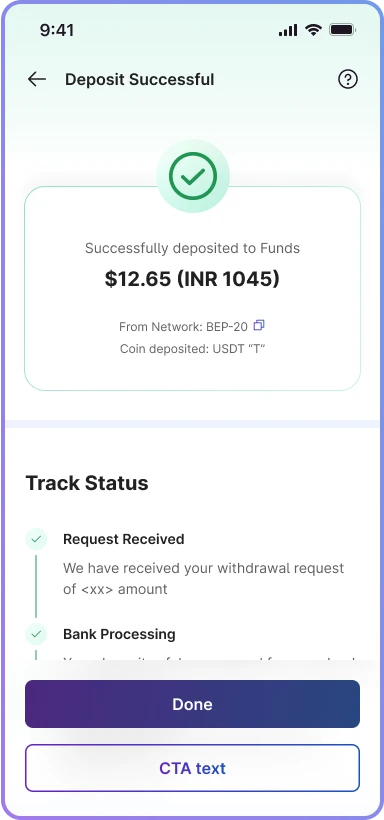This screenshot has width=384, height=820.
Task: Tap the CTA text button
Action: click(193, 768)
